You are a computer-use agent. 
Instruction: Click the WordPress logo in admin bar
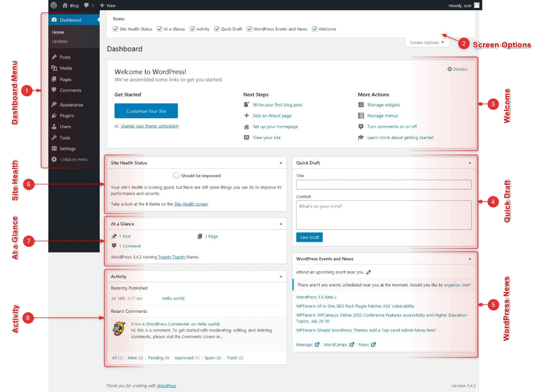tap(54, 6)
